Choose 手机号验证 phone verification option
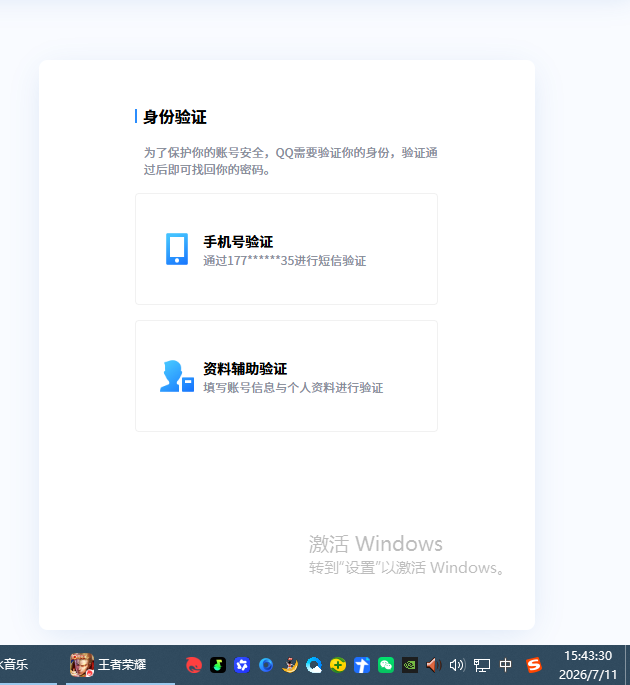 (286, 249)
